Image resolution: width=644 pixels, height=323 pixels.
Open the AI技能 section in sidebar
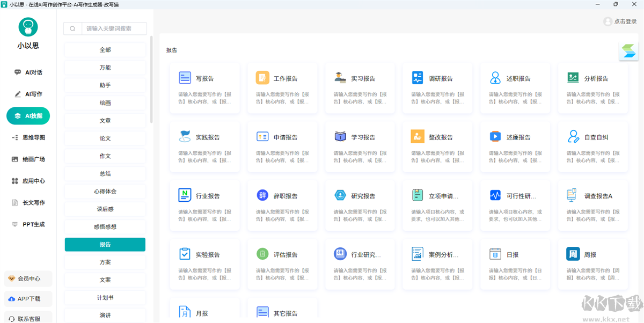(28, 115)
